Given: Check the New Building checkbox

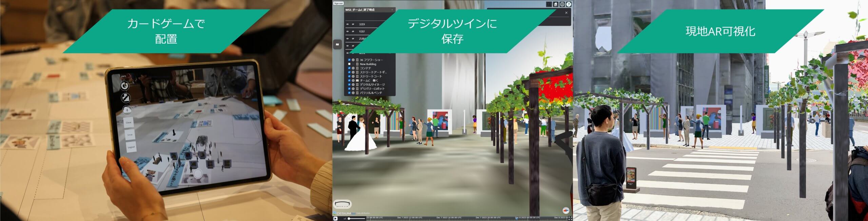Looking at the screenshot, I should tap(349, 64).
